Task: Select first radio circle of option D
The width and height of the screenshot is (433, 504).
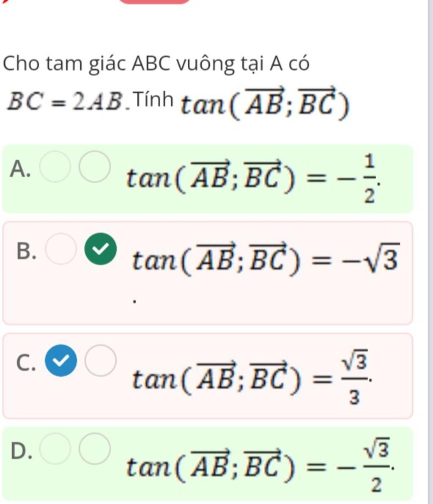Action: 55,449
